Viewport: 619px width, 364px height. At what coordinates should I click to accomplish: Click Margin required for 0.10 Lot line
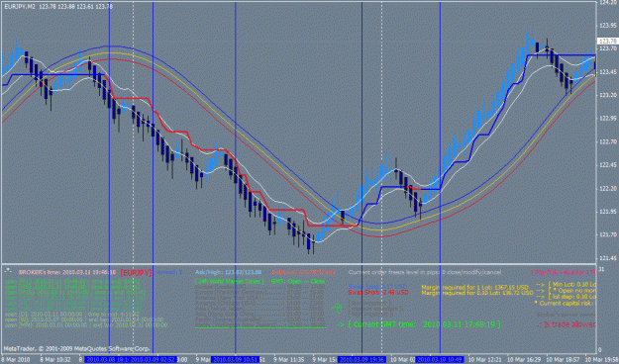click(x=477, y=293)
